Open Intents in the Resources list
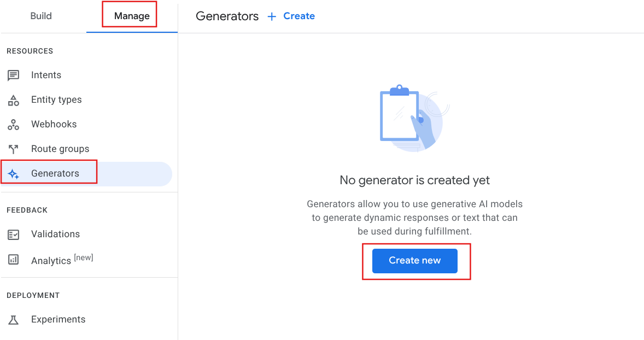This screenshot has height=340, width=644. pos(46,75)
